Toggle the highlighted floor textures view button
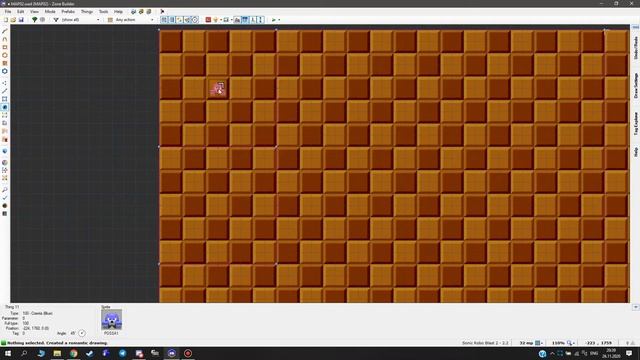Screen dimensions: 640x360 237,20
